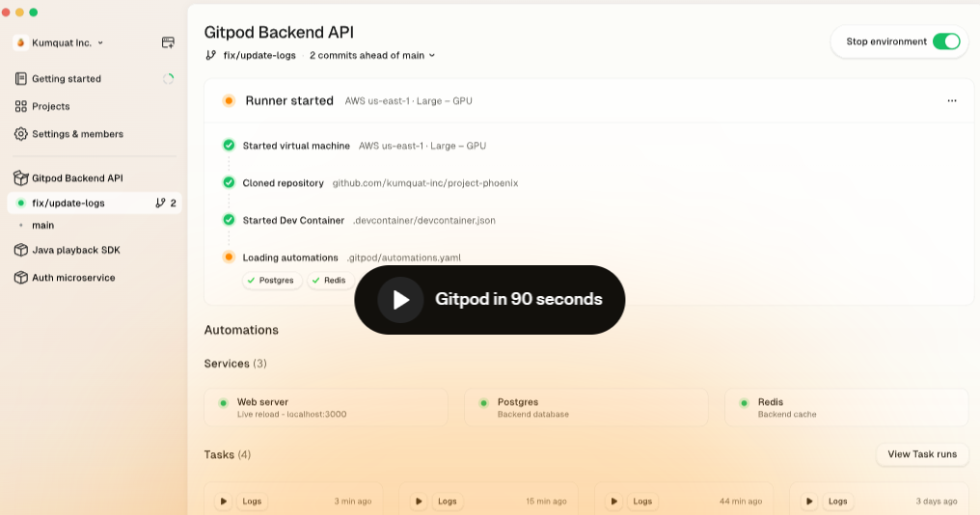Click the Java playback SDK cube icon

(x=20, y=250)
